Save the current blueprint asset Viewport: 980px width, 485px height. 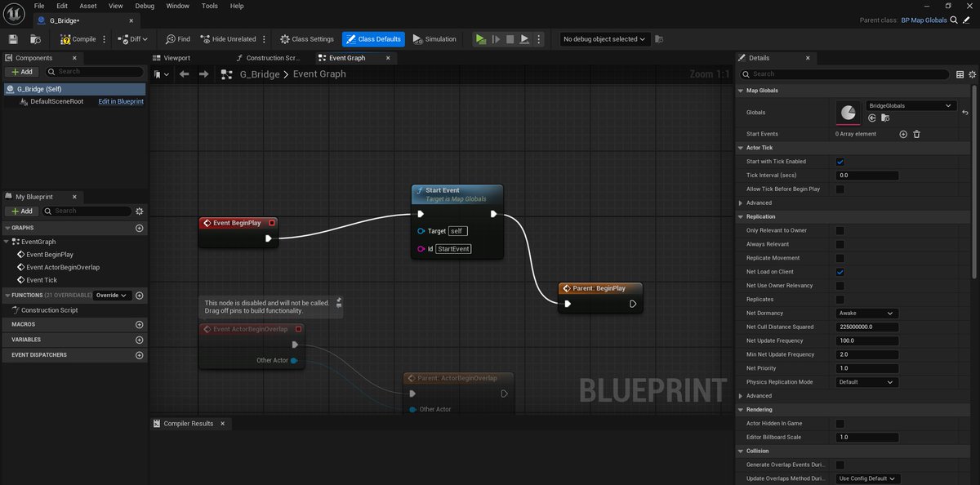coord(11,38)
